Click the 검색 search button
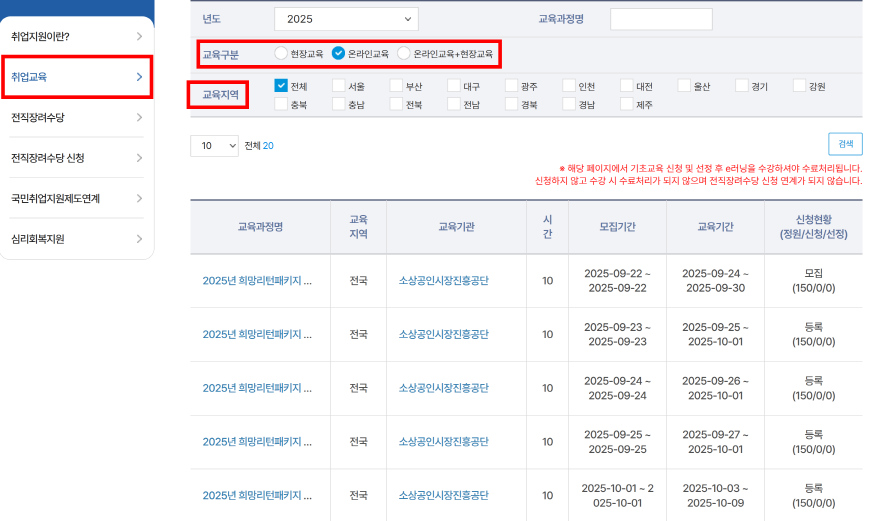The width and height of the screenshot is (876, 521). pos(845,144)
